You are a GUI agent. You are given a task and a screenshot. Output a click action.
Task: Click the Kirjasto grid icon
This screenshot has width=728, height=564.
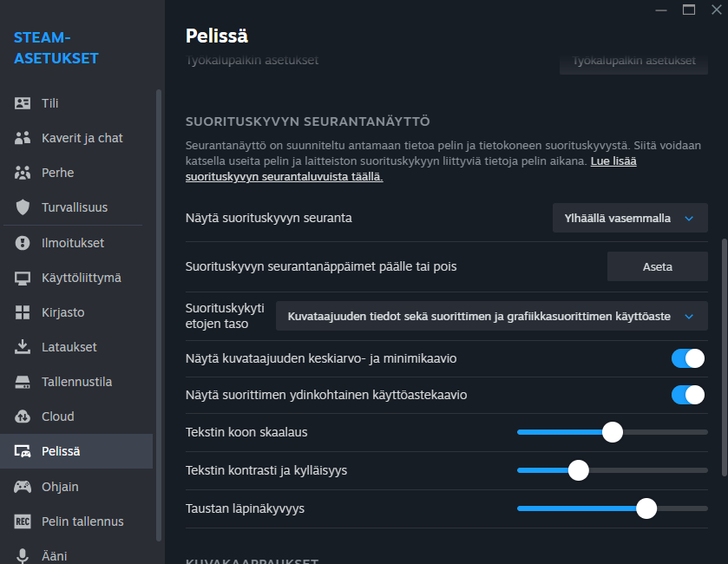point(23,312)
